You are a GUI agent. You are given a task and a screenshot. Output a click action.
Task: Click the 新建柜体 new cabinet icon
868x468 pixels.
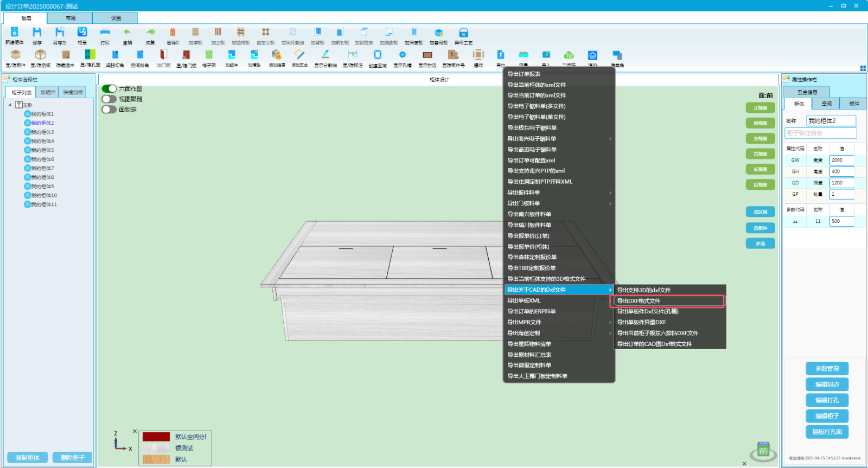pyautogui.click(x=15, y=33)
